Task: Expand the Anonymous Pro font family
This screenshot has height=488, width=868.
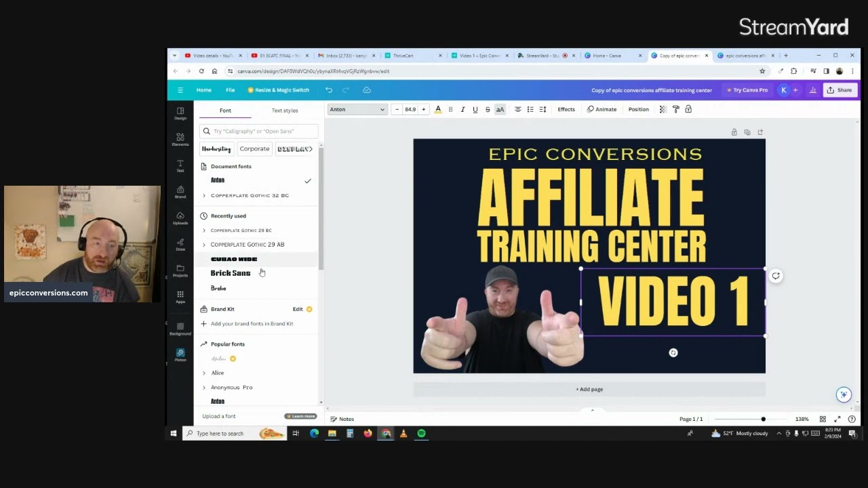Action: [x=204, y=388]
